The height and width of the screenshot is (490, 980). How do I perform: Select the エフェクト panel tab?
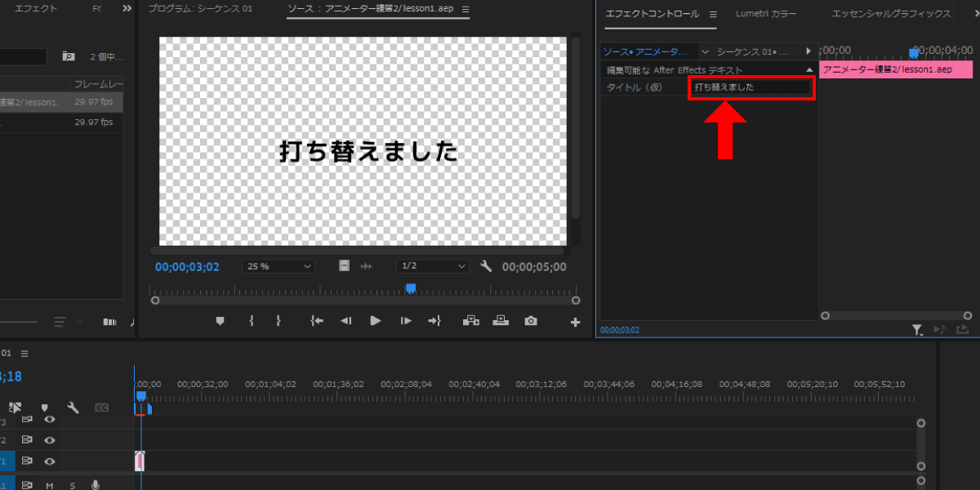tap(37, 8)
